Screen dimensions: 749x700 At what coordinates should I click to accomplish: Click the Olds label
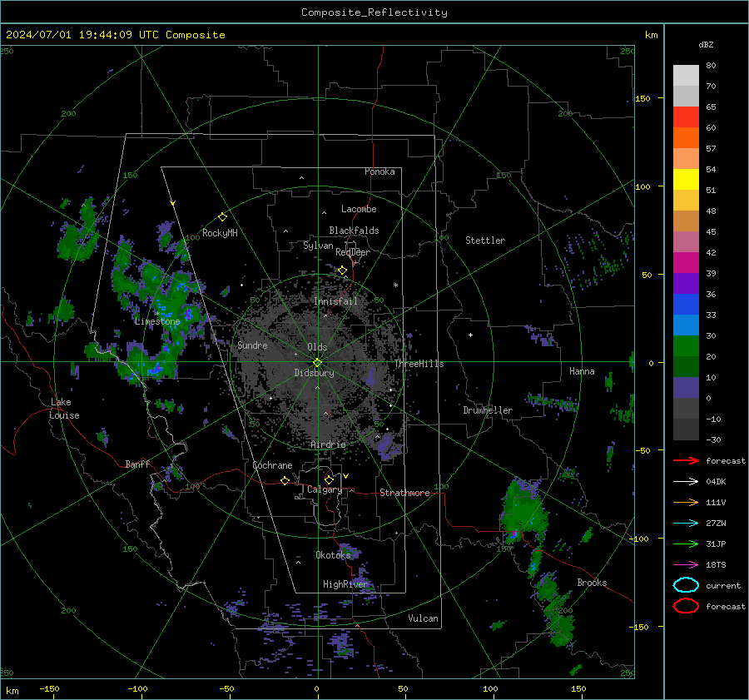317,347
